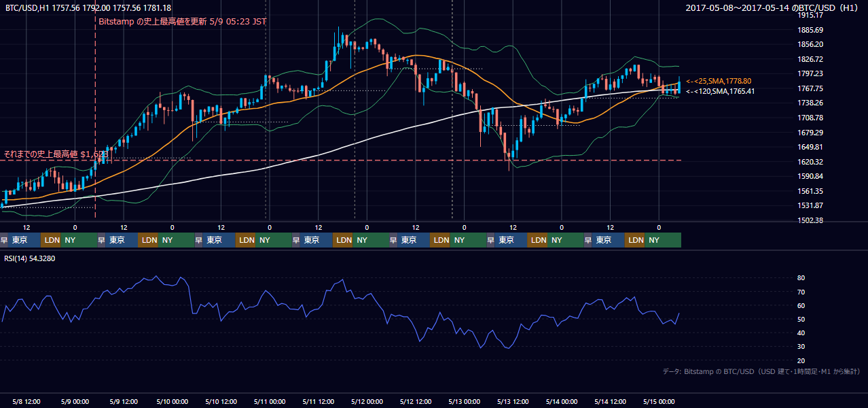Click the 25 SMA 1778.80 label
This screenshot has height=408, width=868.
pos(719,81)
